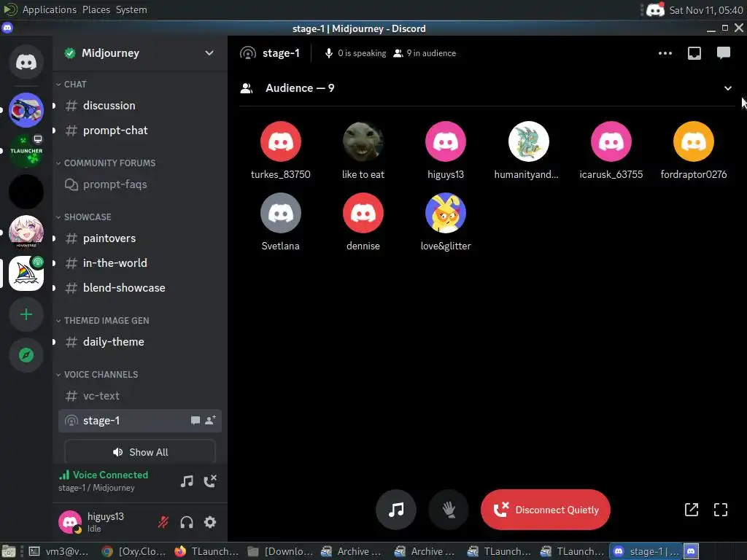Select the stage-1 stage channel
The image size is (747, 560).
pos(139,421)
